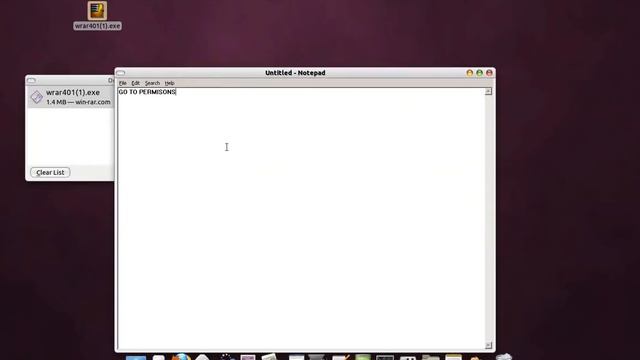Click the '1.4 MB — win-rar.com' download details
Image resolution: width=640 pixels, height=360 pixels.
78,102
